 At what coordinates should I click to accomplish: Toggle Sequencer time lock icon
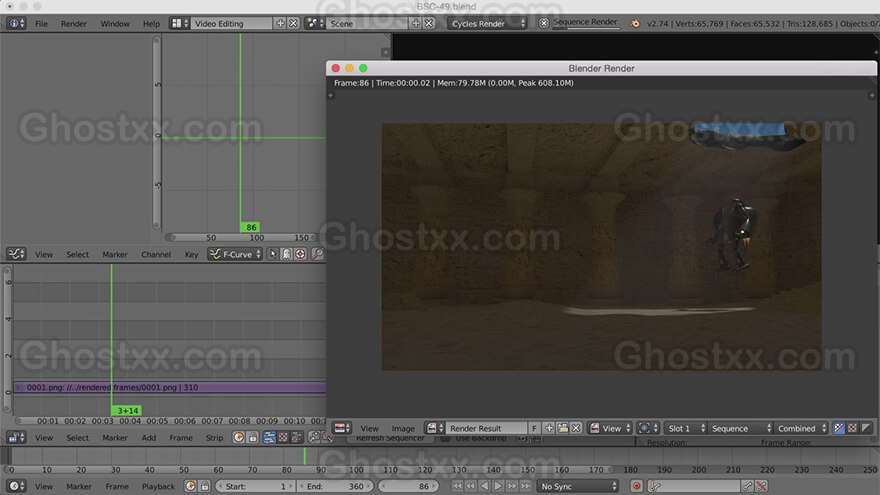pyautogui.click(x=253, y=437)
